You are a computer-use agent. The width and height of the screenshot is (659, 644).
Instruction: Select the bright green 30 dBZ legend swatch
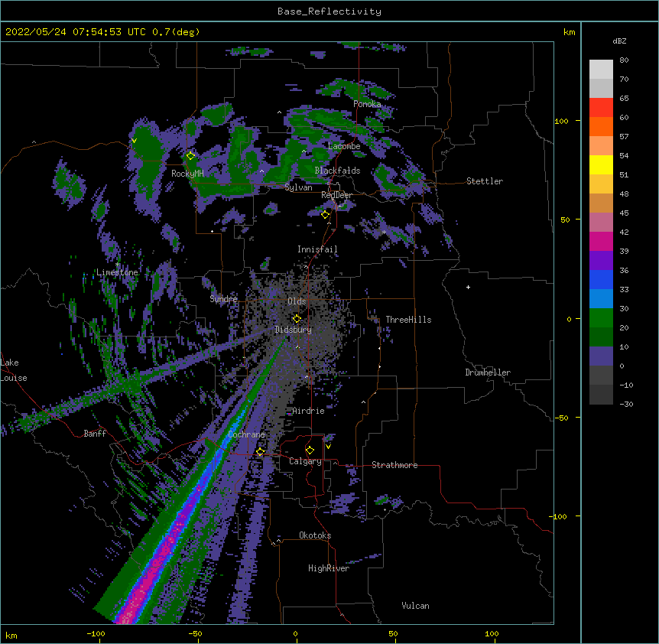click(601, 318)
